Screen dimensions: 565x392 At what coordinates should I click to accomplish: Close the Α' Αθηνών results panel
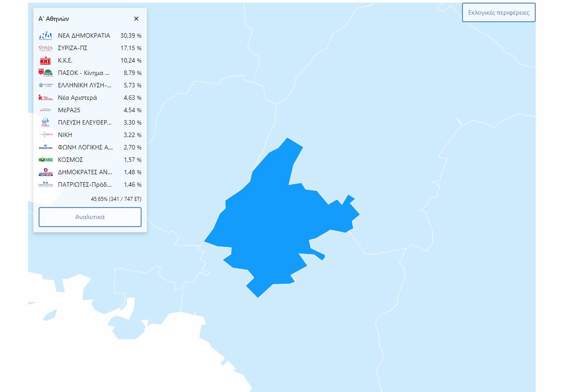pyautogui.click(x=136, y=19)
